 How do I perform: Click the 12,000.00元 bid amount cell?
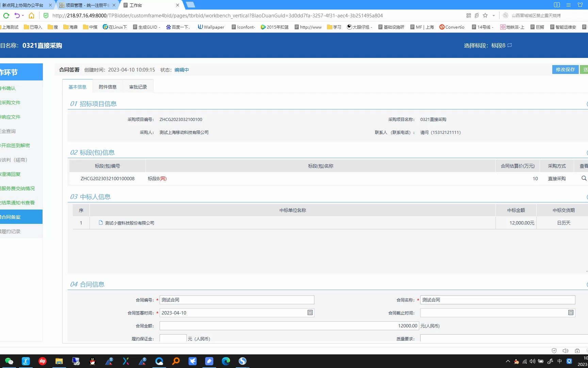[x=516, y=223]
